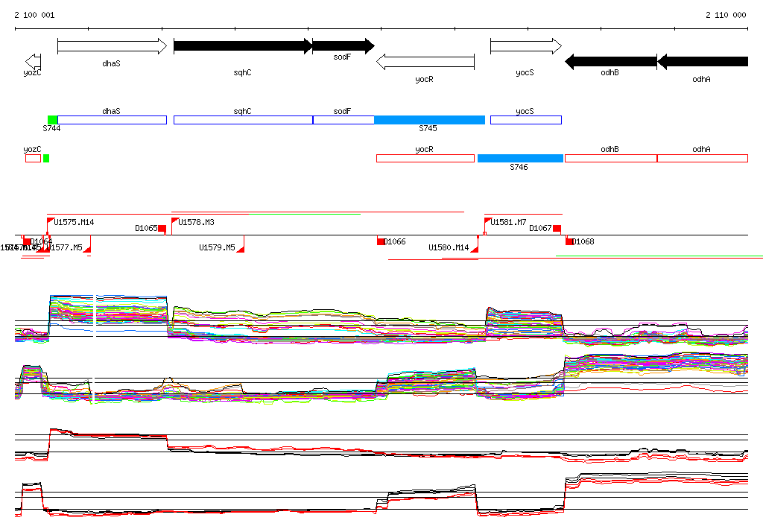Click the 'U1581.M7' label text

coord(508,223)
